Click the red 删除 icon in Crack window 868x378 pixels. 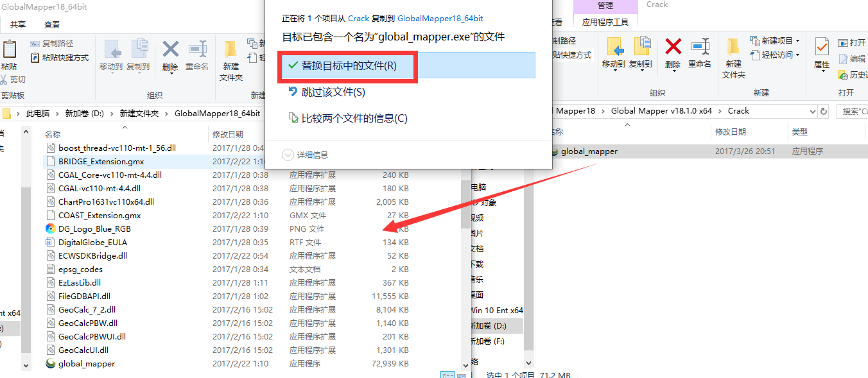[673, 46]
